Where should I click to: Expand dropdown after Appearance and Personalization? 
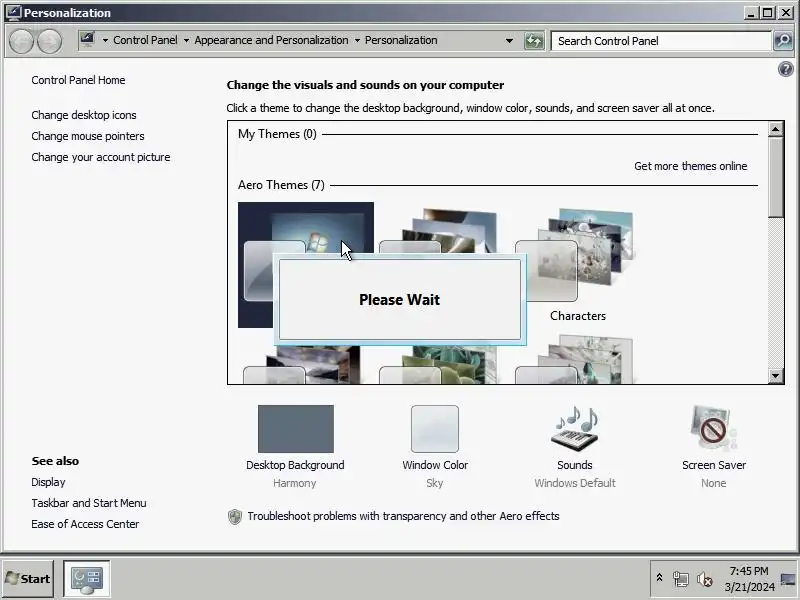[357, 40]
